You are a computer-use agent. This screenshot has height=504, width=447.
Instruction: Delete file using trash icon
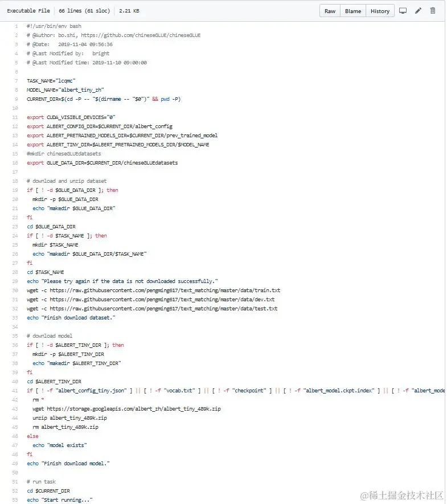(x=433, y=11)
